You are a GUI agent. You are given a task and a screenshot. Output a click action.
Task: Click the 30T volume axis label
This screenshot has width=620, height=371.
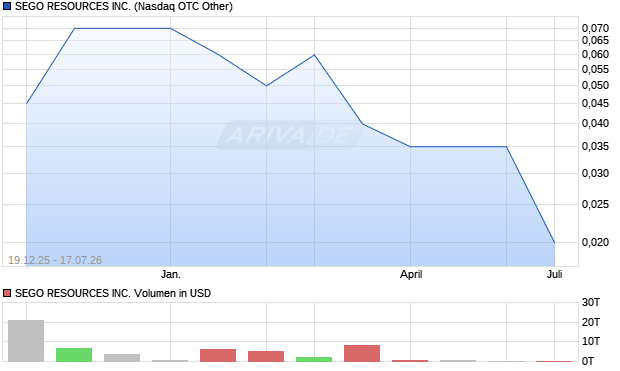(591, 303)
